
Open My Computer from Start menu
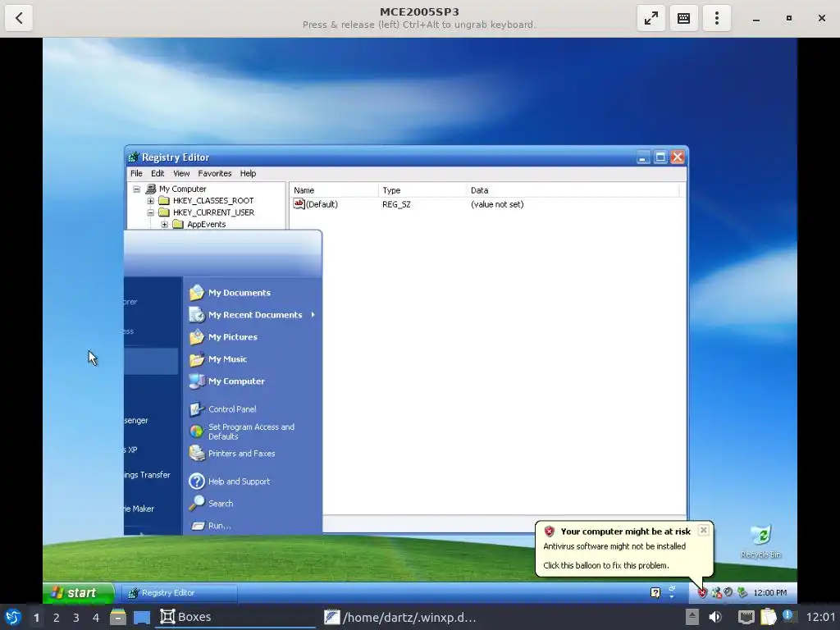point(227,381)
